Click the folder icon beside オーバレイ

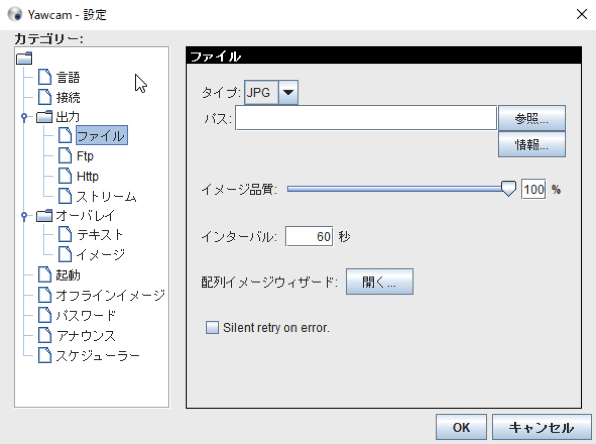44,216
